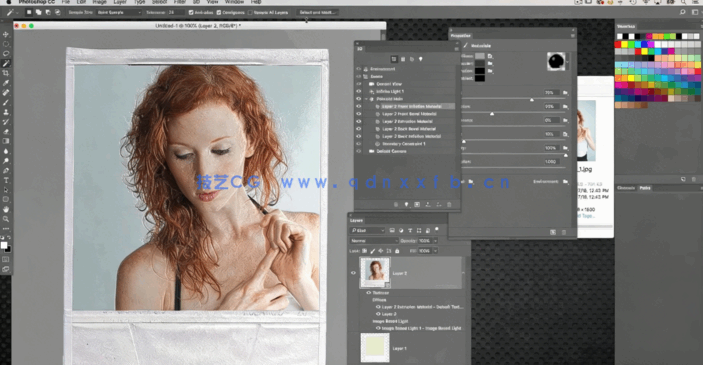Hide Layer 2 Front Inflation Material
Screen dimensions: 703x365
358,106
